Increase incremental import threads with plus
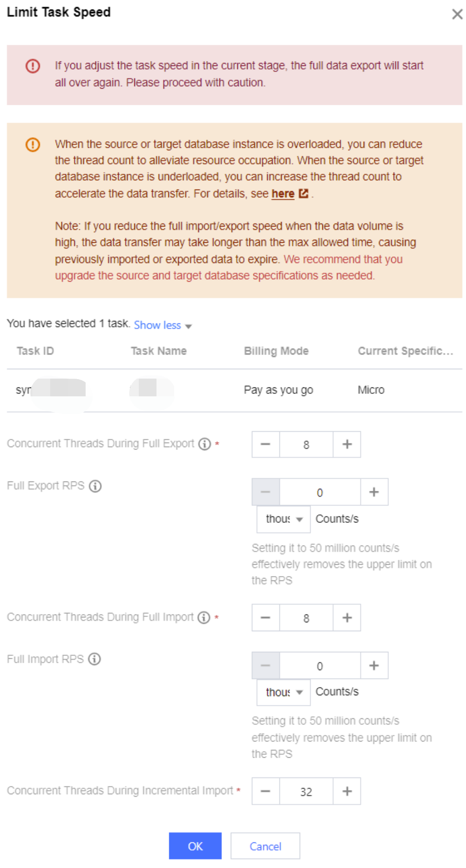This screenshot has height=868, width=466. (347, 791)
